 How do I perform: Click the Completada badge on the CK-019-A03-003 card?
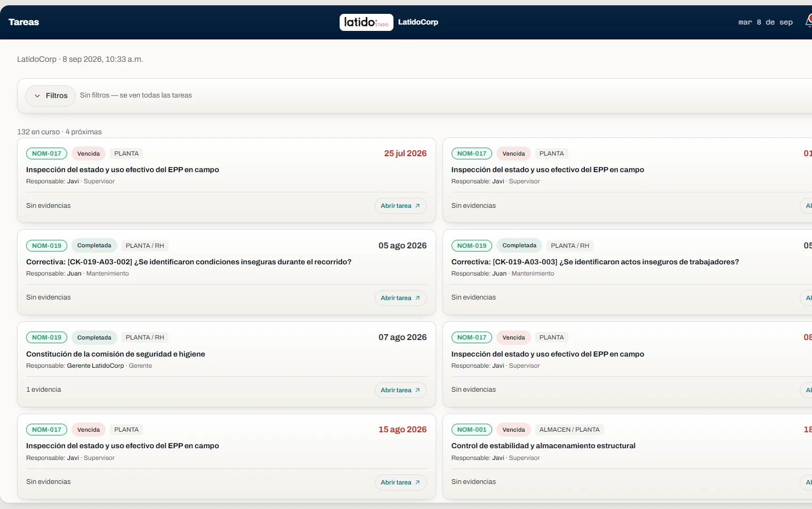[519, 246]
